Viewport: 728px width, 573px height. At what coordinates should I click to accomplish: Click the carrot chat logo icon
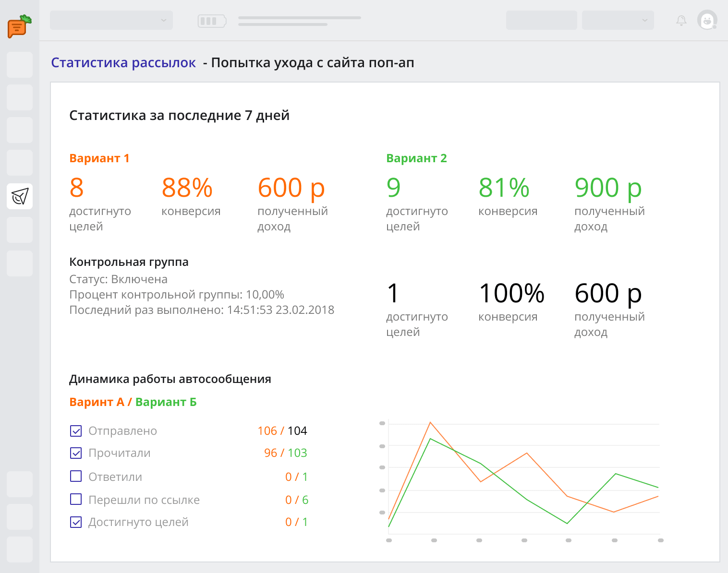coord(19,26)
